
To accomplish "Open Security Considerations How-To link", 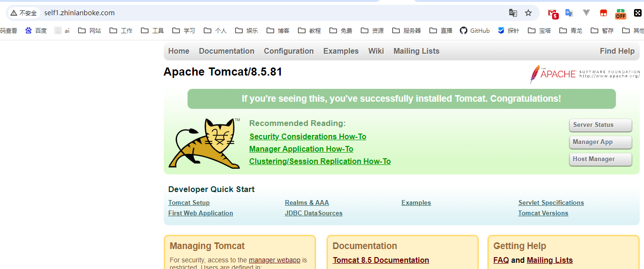I will [308, 136].
